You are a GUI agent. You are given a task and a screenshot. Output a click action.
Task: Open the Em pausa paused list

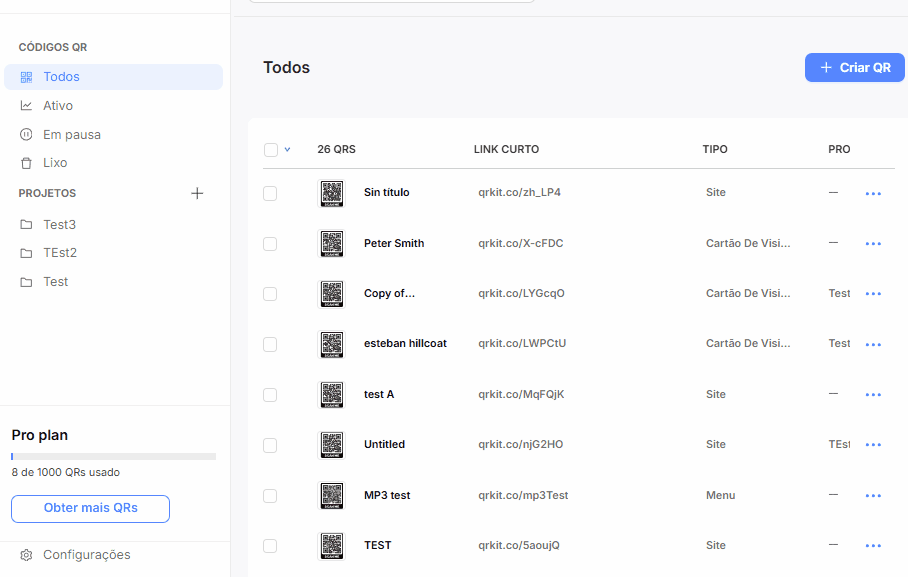click(71, 134)
